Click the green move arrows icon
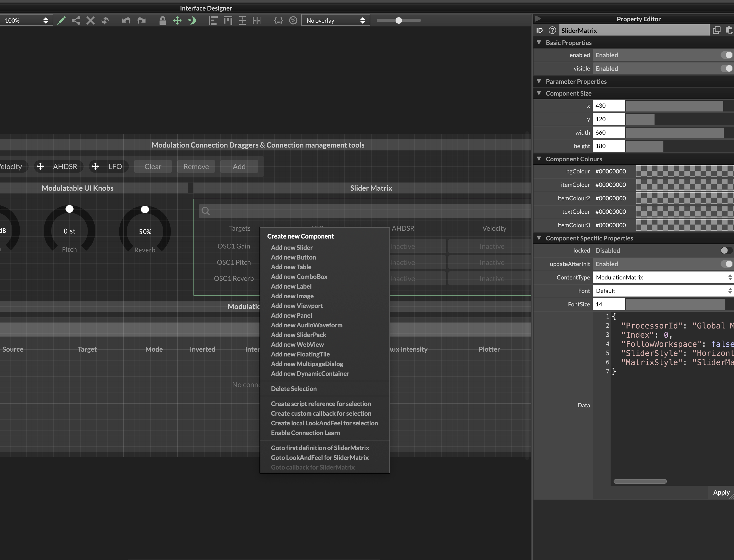The image size is (734, 560). pos(177,20)
